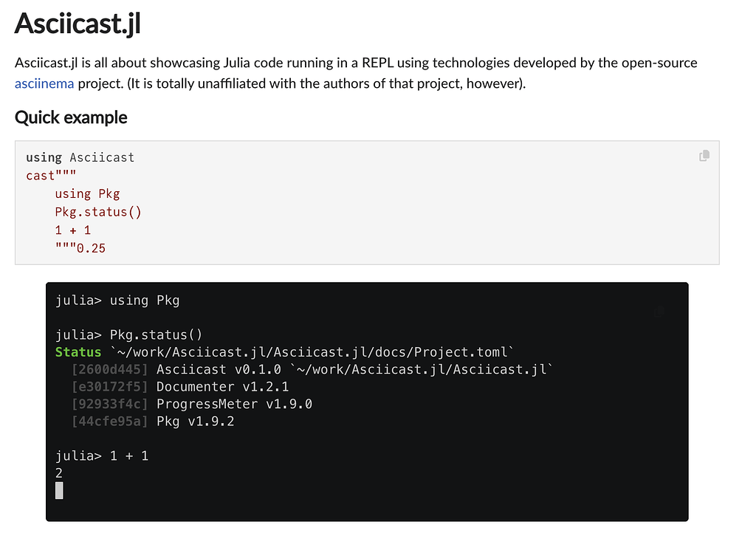Click the 'julia> Pkg.status()' terminal line
The width and height of the screenshot is (756, 536).
(128, 334)
